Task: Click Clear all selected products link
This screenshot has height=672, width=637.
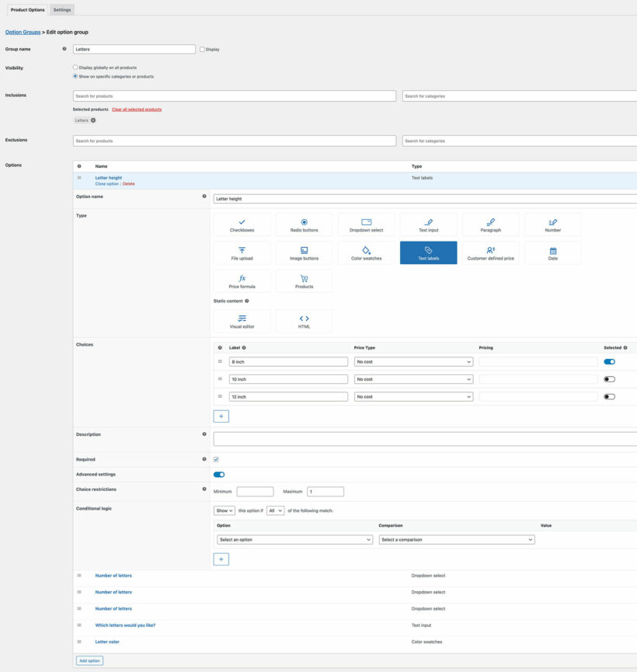Action: point(137,110)
